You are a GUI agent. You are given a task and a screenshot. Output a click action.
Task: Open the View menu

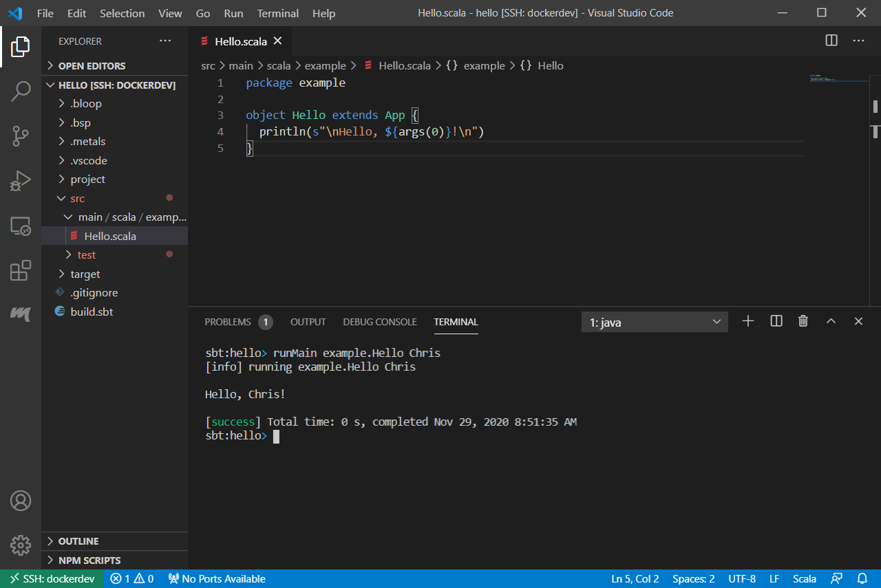click(170, 13)
